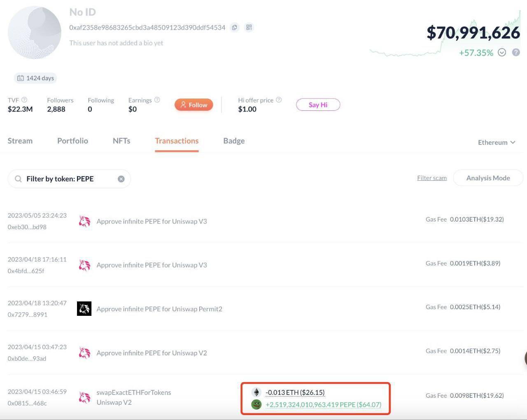
Task: Toggle Analysis Mode
Action: click(488, 178)
